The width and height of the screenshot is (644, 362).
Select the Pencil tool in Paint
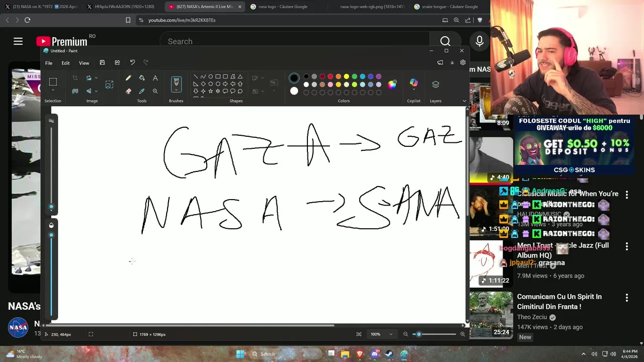[128, 78]
